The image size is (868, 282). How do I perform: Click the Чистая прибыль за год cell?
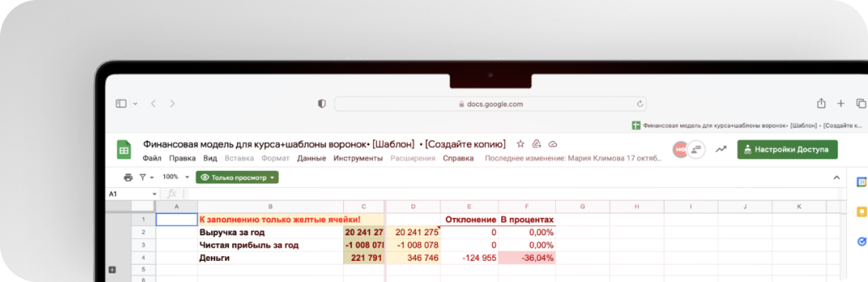click(271, 245)
